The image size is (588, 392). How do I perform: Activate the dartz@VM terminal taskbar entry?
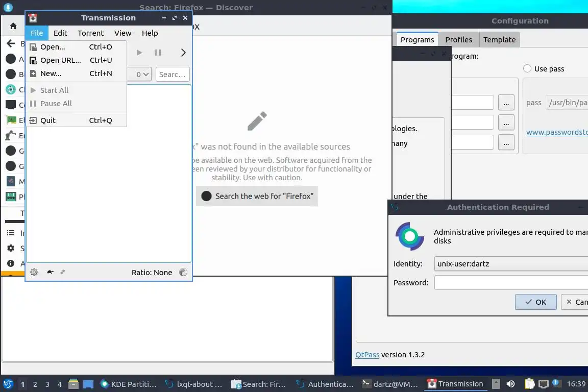pos(389,384)
